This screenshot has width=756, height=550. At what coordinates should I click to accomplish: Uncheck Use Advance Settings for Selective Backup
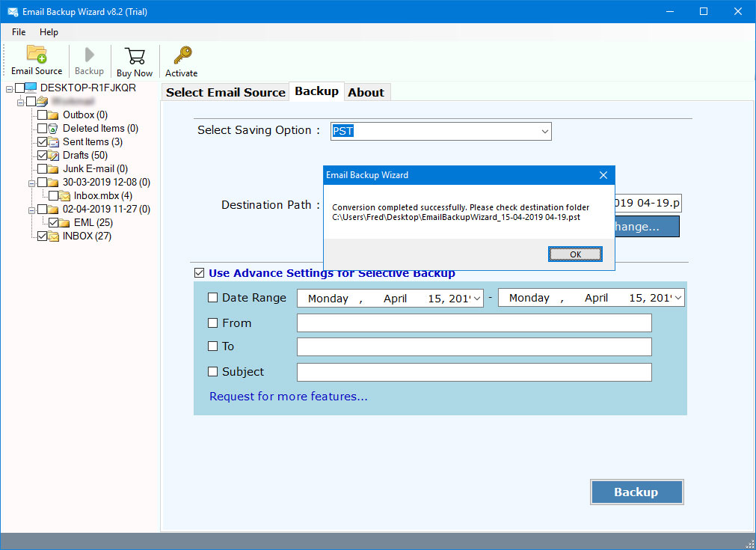tap(199, 273)
